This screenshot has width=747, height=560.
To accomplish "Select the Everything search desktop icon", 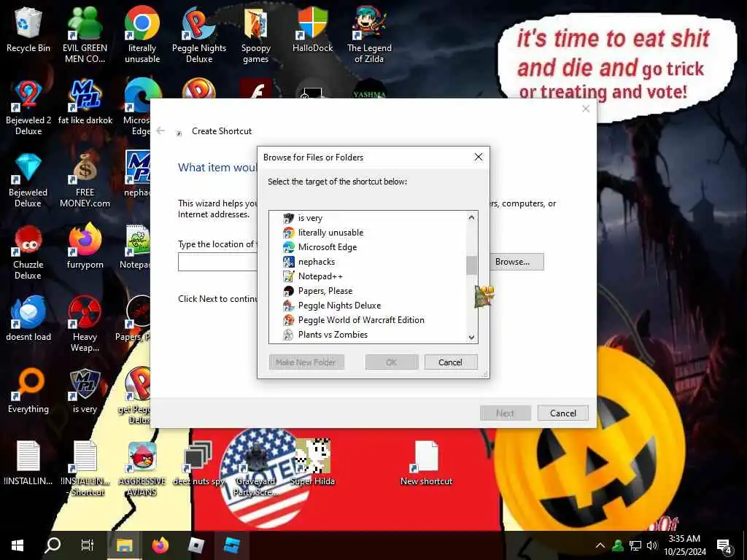I will pyautogui.click(x=28, y=391).
